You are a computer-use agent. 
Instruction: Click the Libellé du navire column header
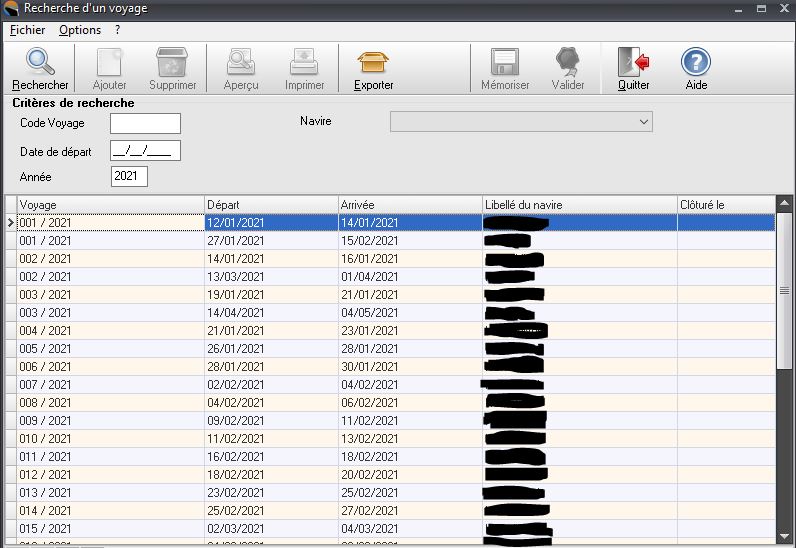coord(578,205)
